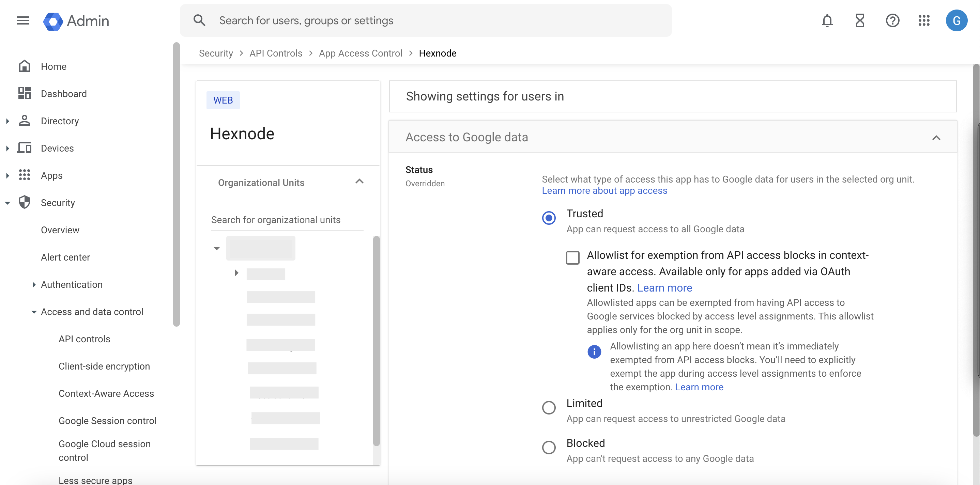The height and width of the screenshot is (485, 980).
Task: Click the search magnifier icon
Action: 199,20
